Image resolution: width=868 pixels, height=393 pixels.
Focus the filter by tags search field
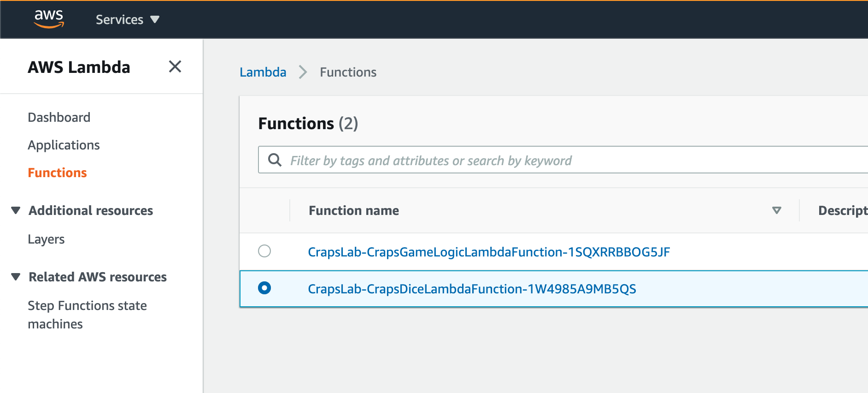pyautogui.click(x=563, y=160)
